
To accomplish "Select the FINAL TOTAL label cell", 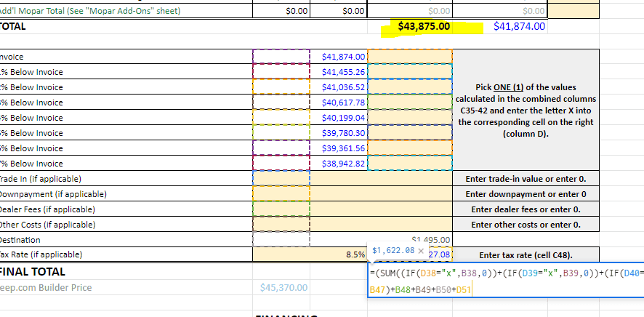I will tap(126, 272).
